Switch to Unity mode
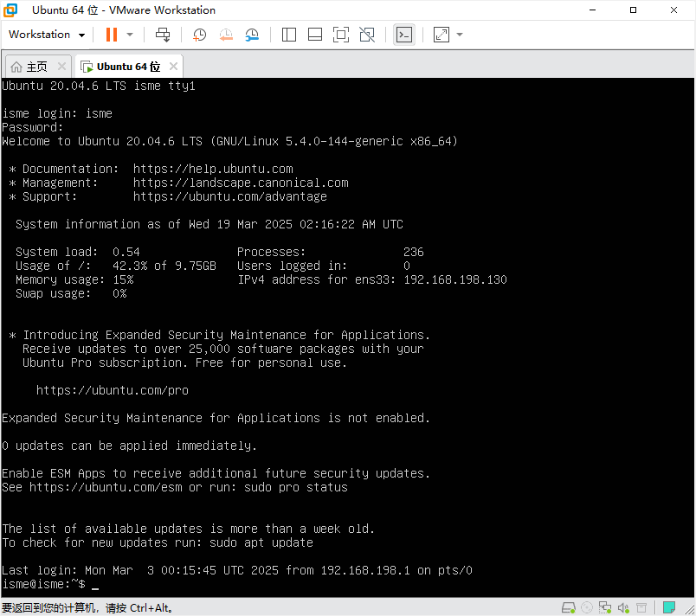The width and height of the screenshot is (696, 616). [x=367, y=35]
